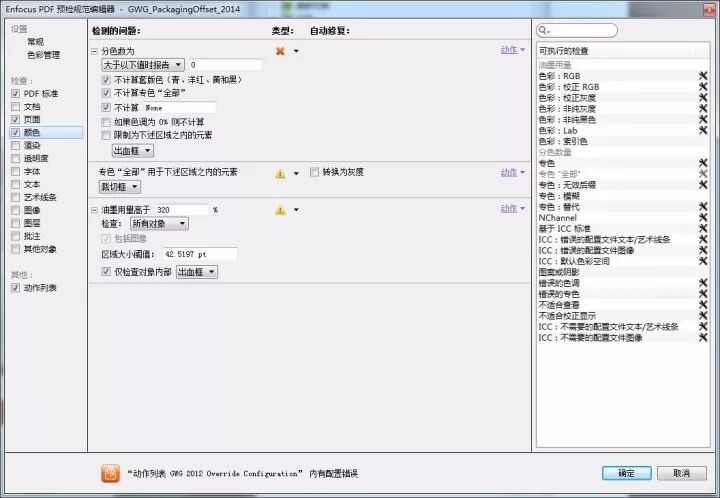The height and width of the screenshot is (498, 720).
Task: Click the X icon beside 色彩：非纯黑色
Action: click(703, 119)
